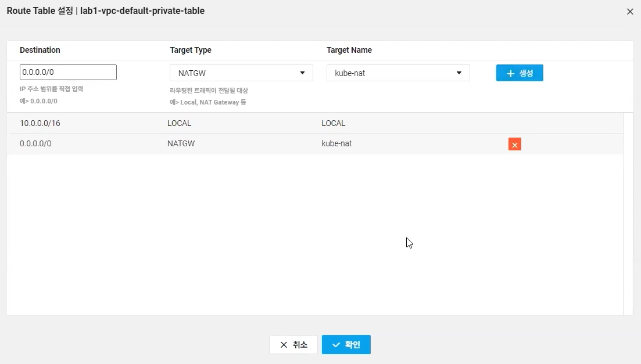
Task: Click the X icon on 취소
Action: (284, 345)
